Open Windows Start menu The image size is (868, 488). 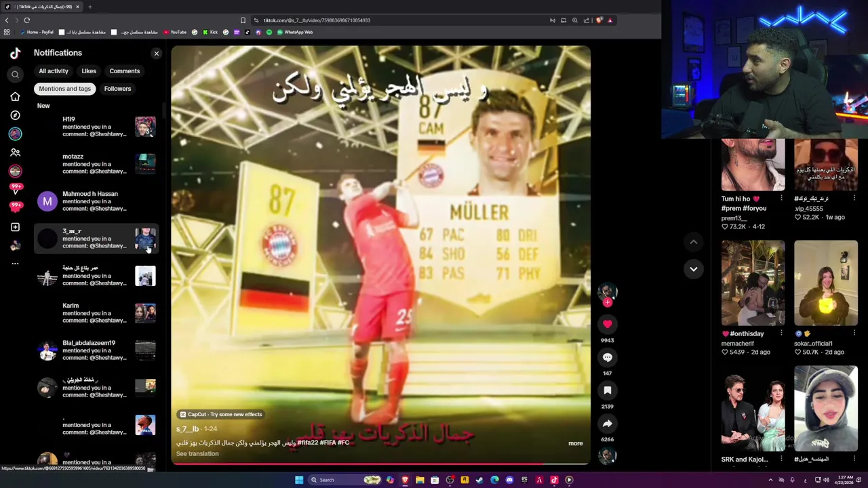click(298, 480)
